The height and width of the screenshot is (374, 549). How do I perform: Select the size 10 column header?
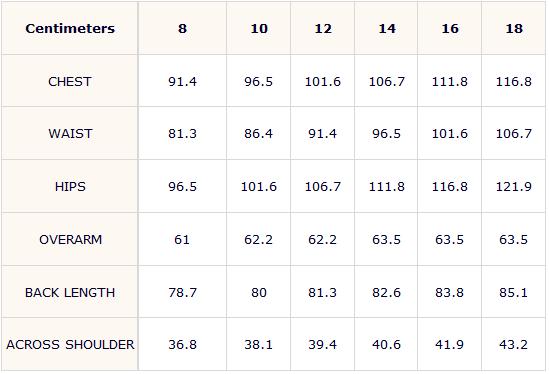coord(259,28)
